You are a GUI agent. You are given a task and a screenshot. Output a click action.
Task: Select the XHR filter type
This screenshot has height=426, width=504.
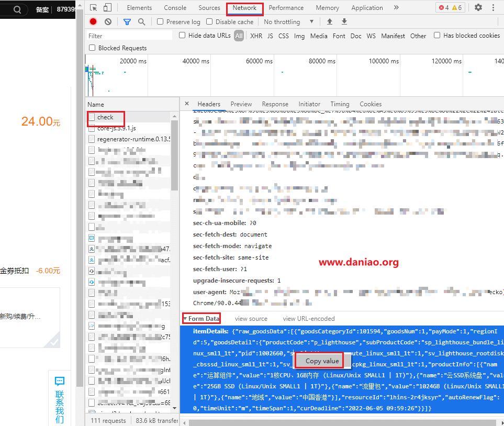click(x=256, y=36)
